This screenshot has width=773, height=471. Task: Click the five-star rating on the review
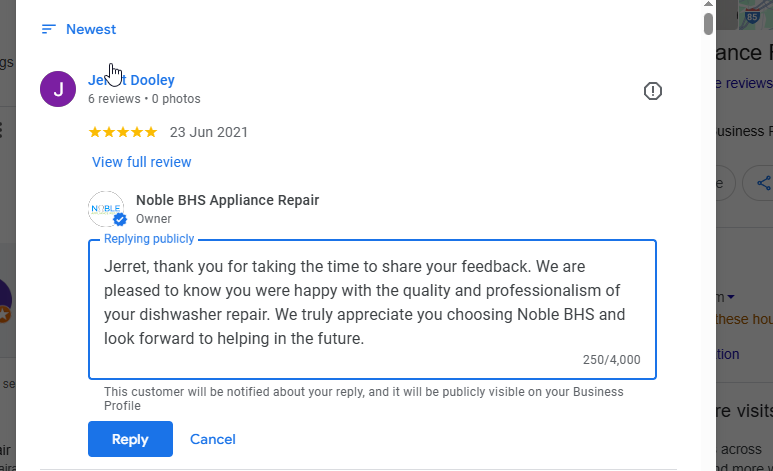pos(123,132)
